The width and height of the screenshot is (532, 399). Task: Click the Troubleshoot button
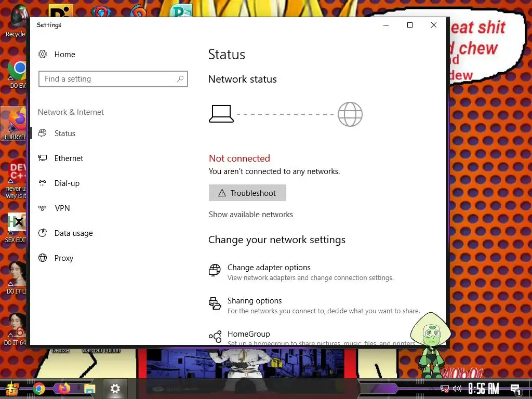(247, 193)
